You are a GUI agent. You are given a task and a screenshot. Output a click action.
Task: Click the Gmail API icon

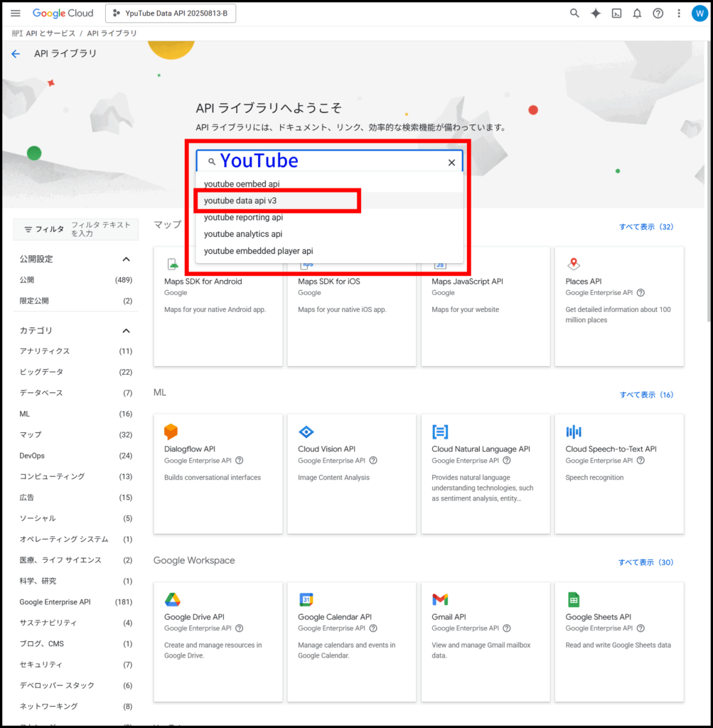pos(440,599)
